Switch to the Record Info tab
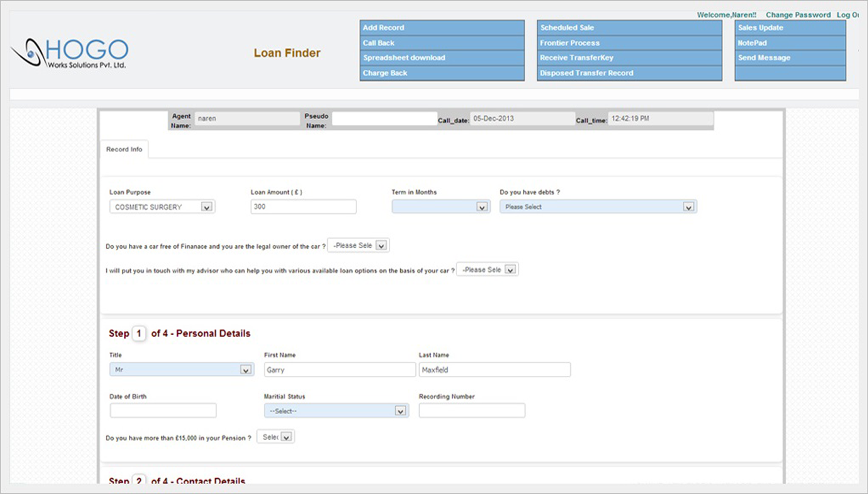Image resolution: width=868 pixels, height=494 pixels. coord(124,149)
